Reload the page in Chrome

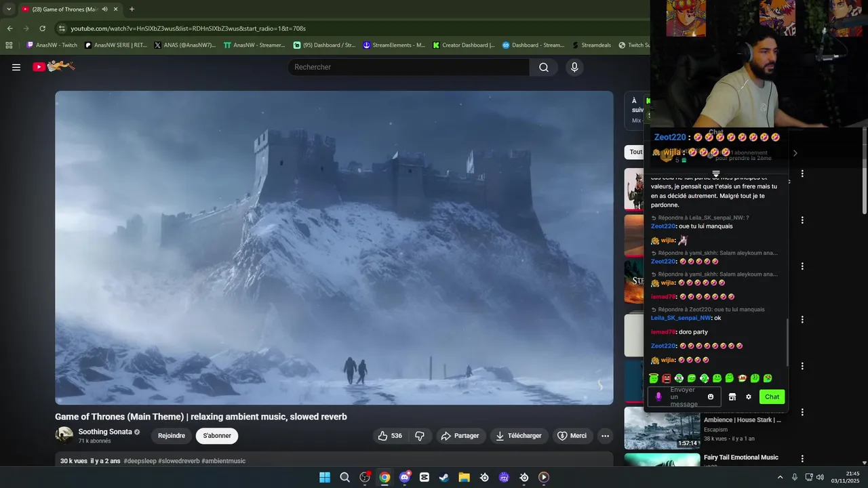coord(42,28)
